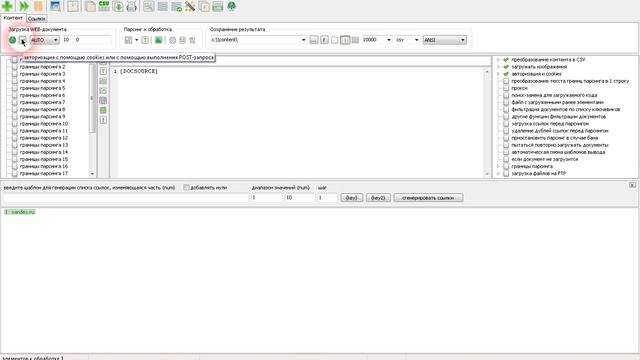Click the solid green square icon beside editor

[103, 110]
